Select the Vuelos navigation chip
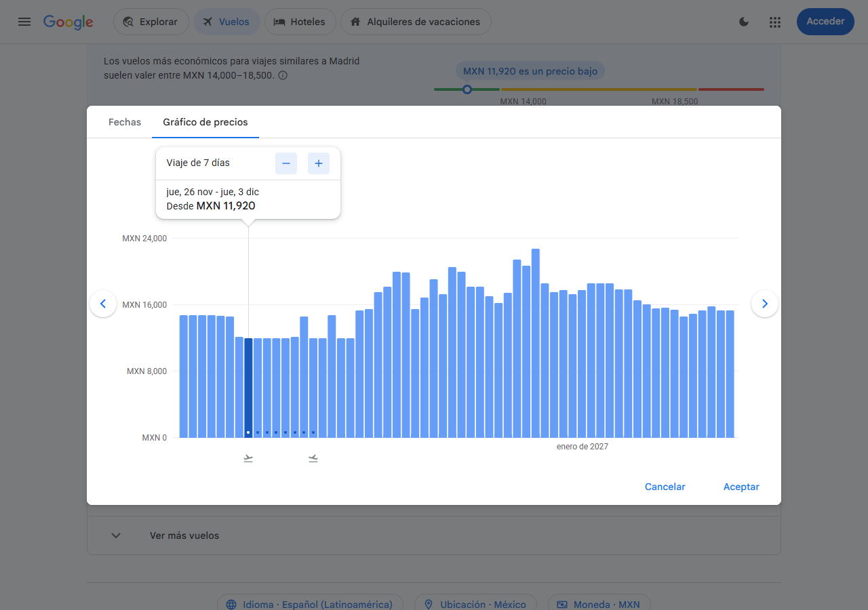Screen dimensions: 868x610 (x=226, y=22)
